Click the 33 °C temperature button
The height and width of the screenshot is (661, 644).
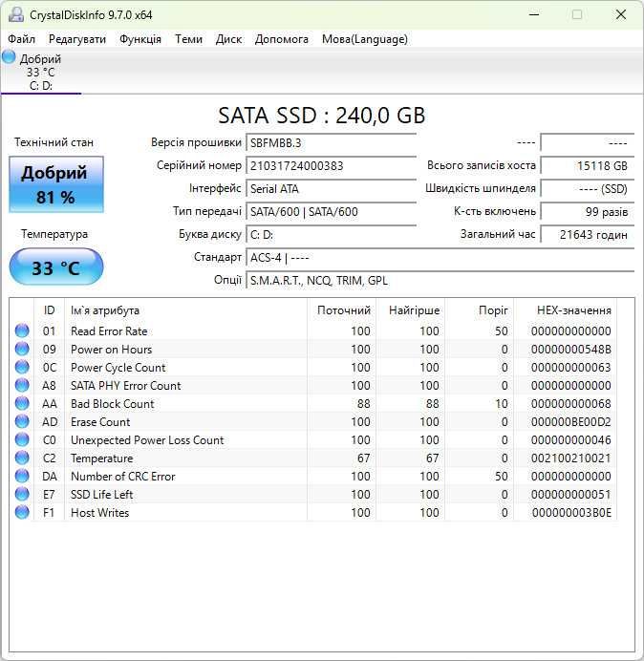click(x=56, y=267)
